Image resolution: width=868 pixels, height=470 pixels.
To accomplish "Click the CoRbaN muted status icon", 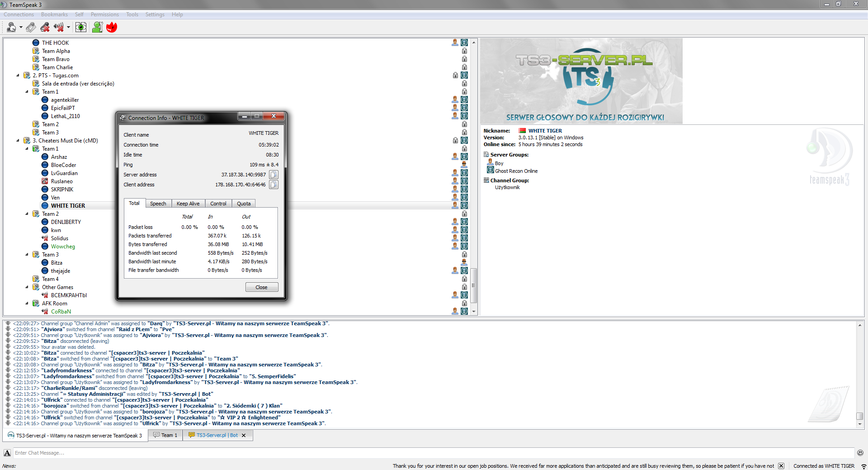I will tap(45, 312).
